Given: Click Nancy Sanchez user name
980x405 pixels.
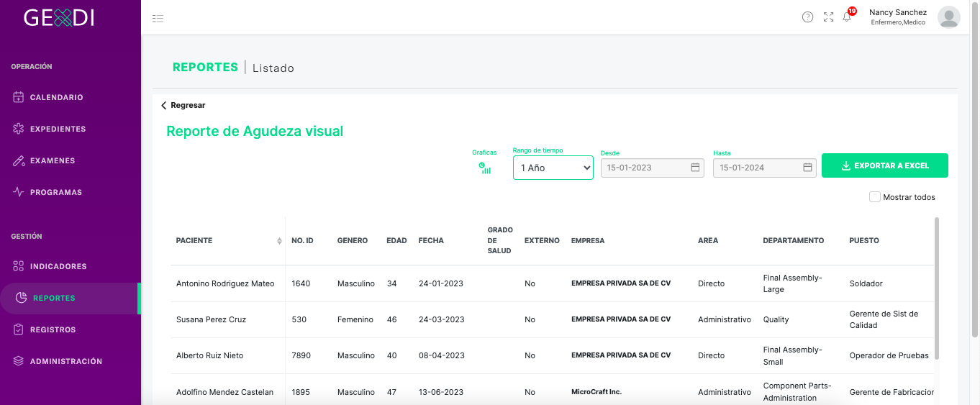Looking at the screenshot, I should point(898,12).
